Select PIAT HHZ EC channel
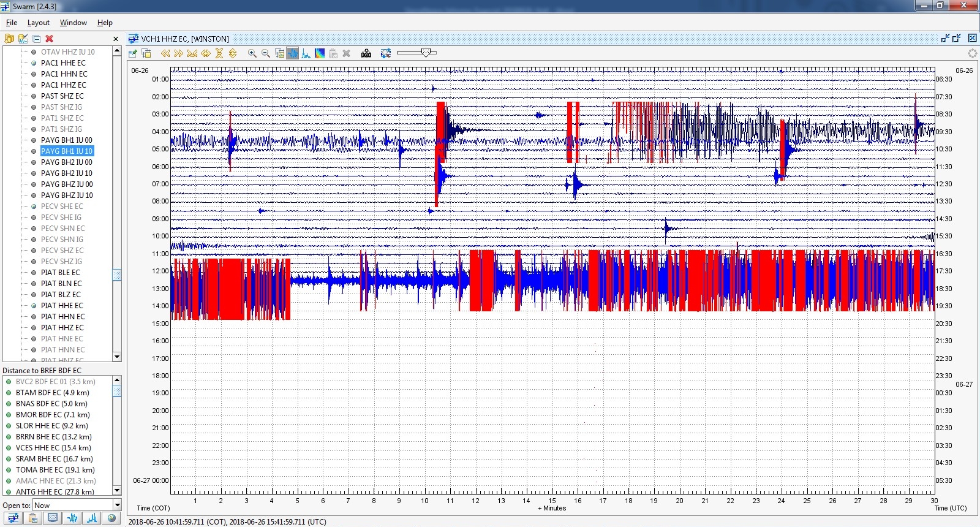Image resolution: width=980 pixels, height=527 pixels. tap(62, 328)
